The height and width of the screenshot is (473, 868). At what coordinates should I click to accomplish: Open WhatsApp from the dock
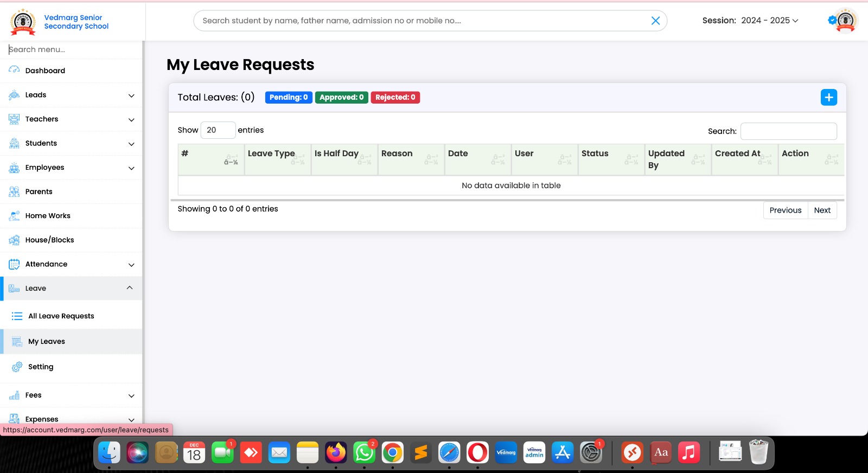tap(364, 452)
